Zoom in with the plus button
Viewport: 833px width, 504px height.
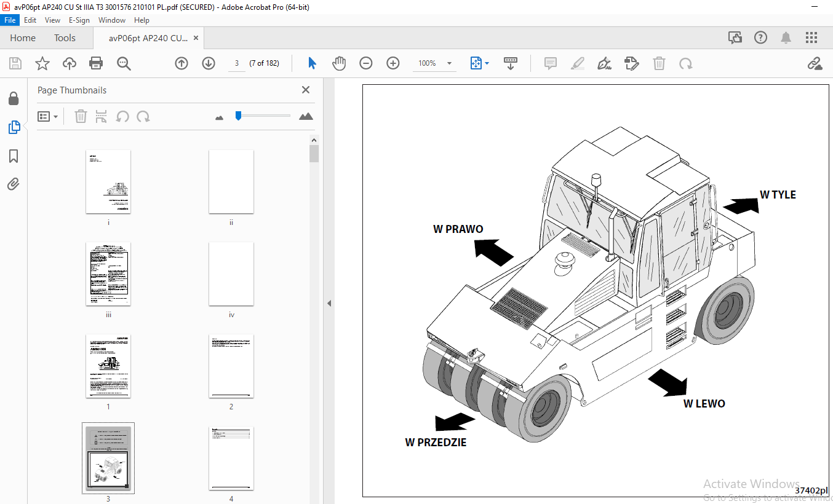[x=393, y=63]
